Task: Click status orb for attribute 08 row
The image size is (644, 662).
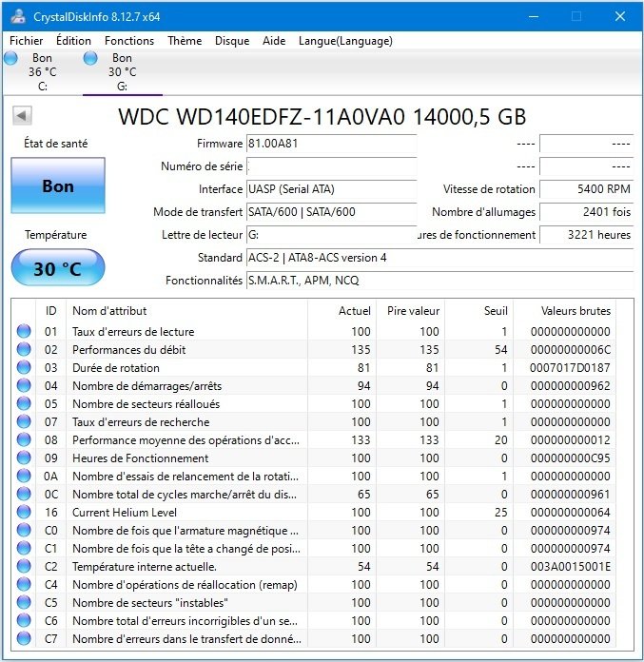Action: [24, 439]
